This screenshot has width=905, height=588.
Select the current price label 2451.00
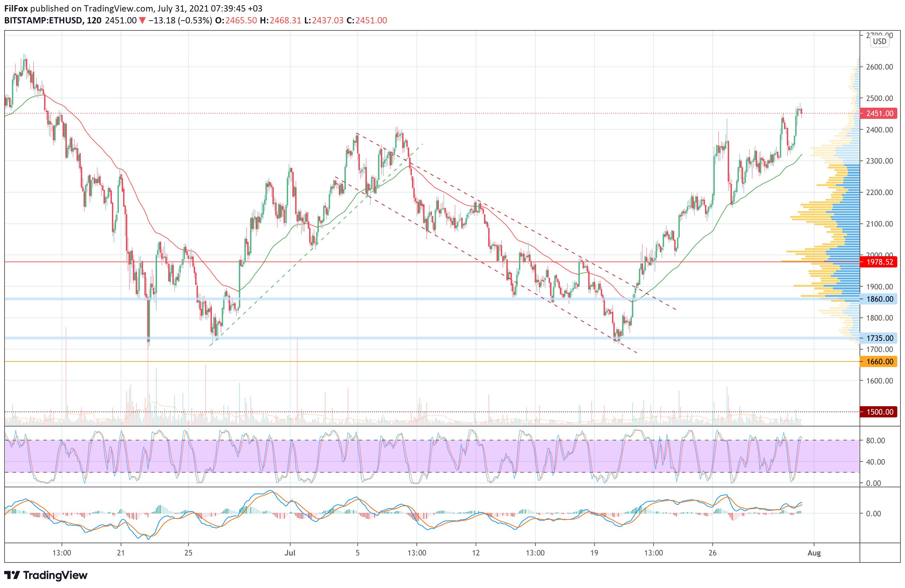click(879, 113)
